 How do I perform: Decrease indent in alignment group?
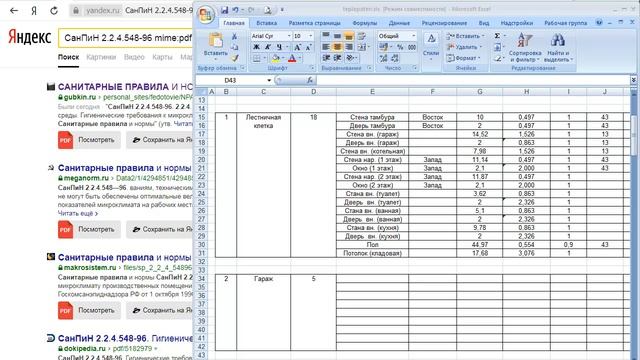(x=326, y=58)
